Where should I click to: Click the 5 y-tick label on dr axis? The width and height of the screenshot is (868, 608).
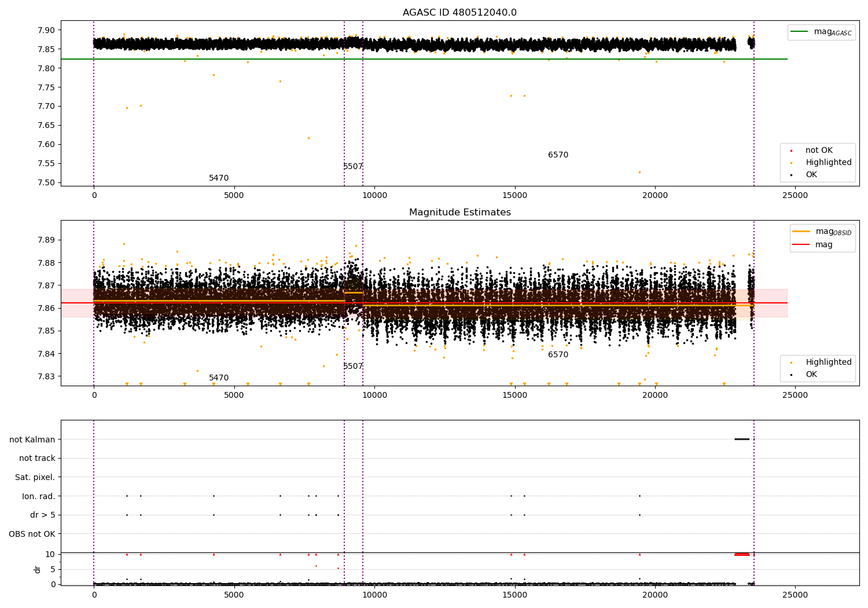tap(53, 570)
